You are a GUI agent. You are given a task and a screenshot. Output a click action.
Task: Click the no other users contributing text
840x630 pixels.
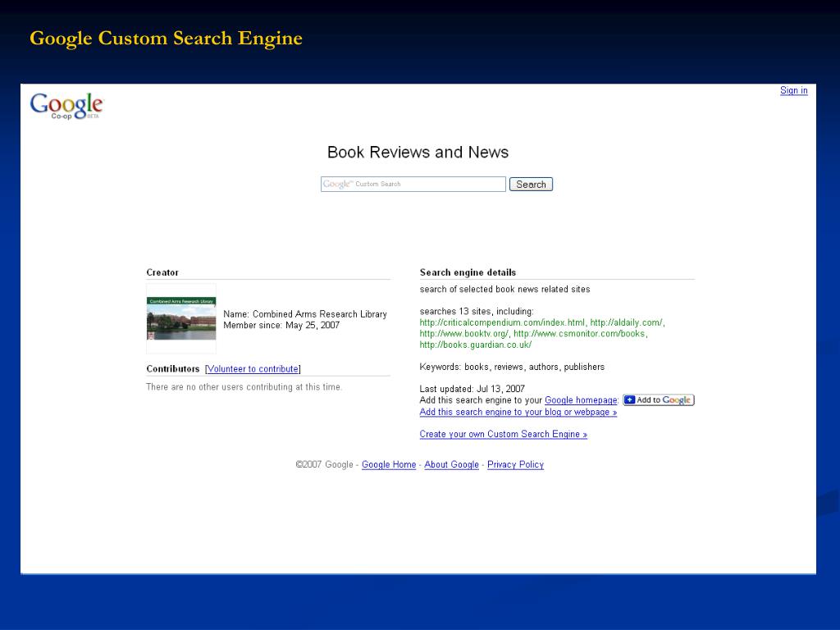pos(244,387)
